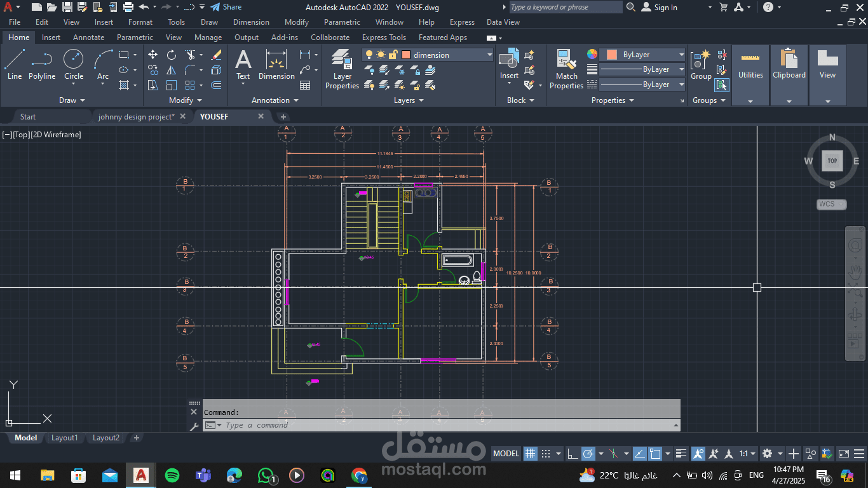
Task: Click the keyword search box
Action: pos(566,7)
